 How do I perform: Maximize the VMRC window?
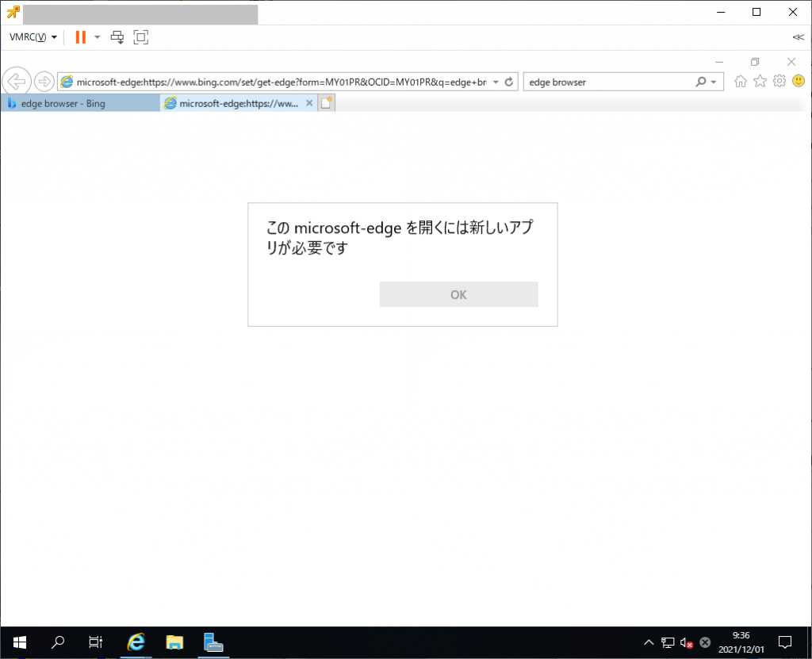click(x=756, y=12)
